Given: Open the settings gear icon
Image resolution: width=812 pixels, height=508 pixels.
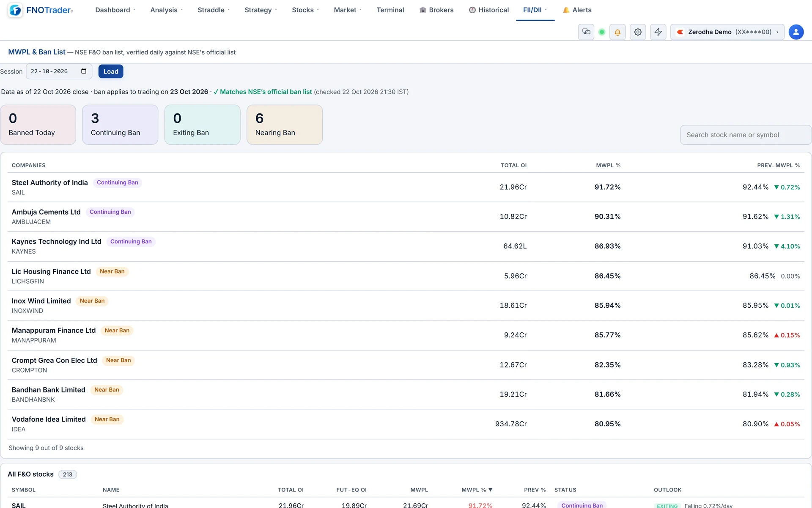Looking at the screenshot, I should pyautogui.click(x=638, y=32).
